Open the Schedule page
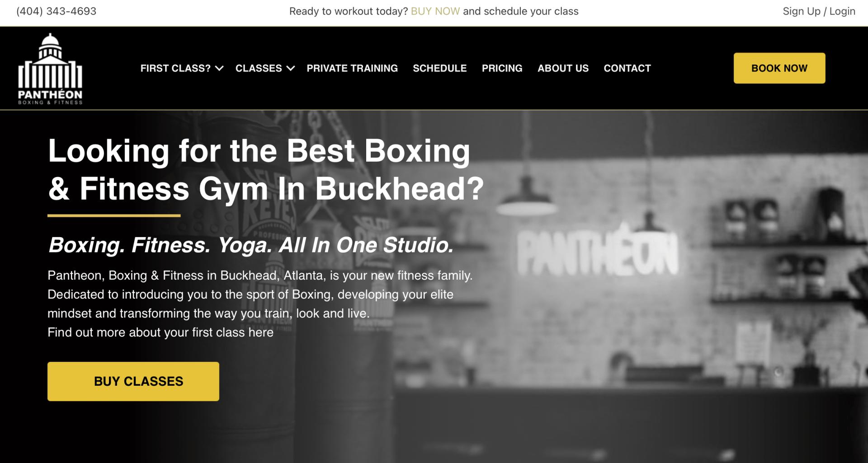The image size is (868, 463). (x=439, y=68)
